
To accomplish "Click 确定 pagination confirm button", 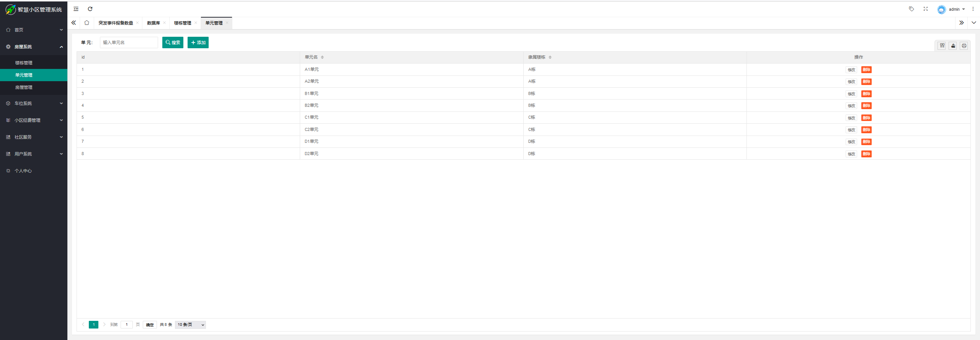I will [x=150, y=325].
